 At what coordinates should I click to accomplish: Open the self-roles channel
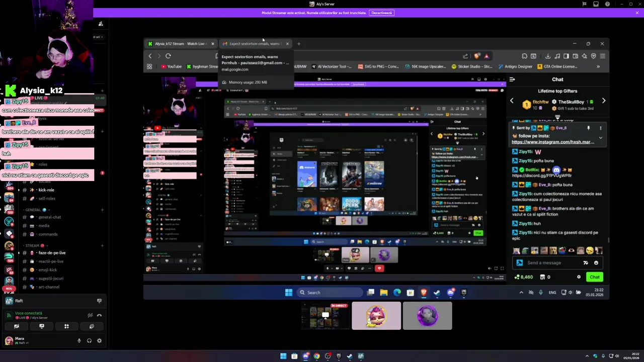click(x=47, y=199)
